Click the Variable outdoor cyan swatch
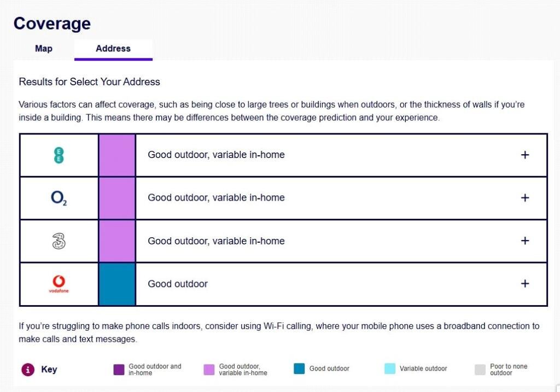 (x=390, y=369)
